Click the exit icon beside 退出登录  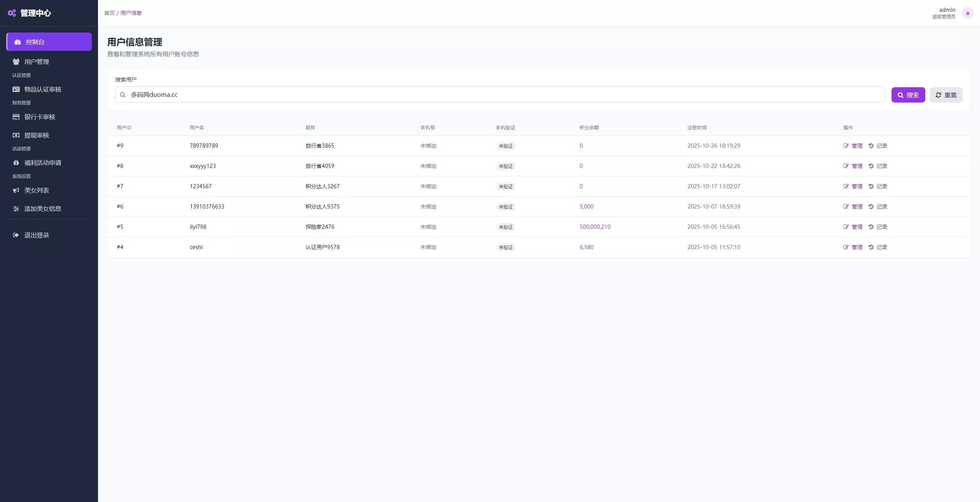[16, 235]
